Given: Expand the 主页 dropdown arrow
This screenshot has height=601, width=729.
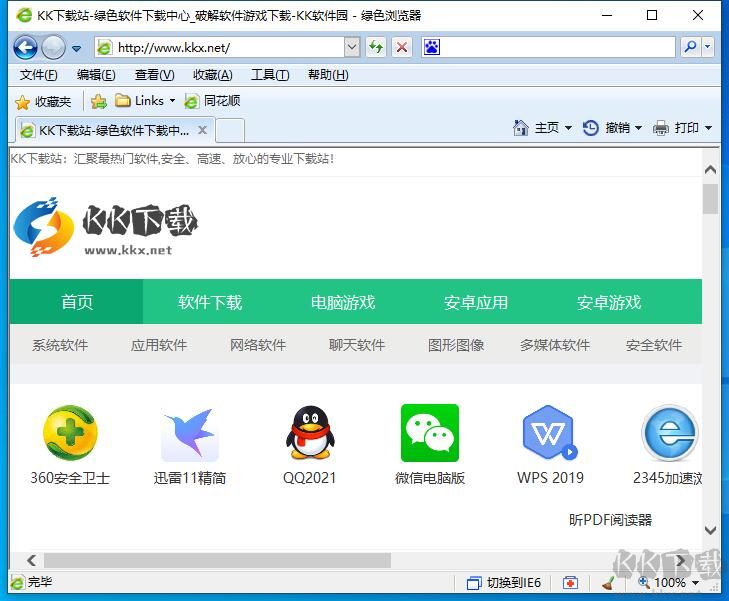Looking at the screenshot, I should tap(568, 128).
